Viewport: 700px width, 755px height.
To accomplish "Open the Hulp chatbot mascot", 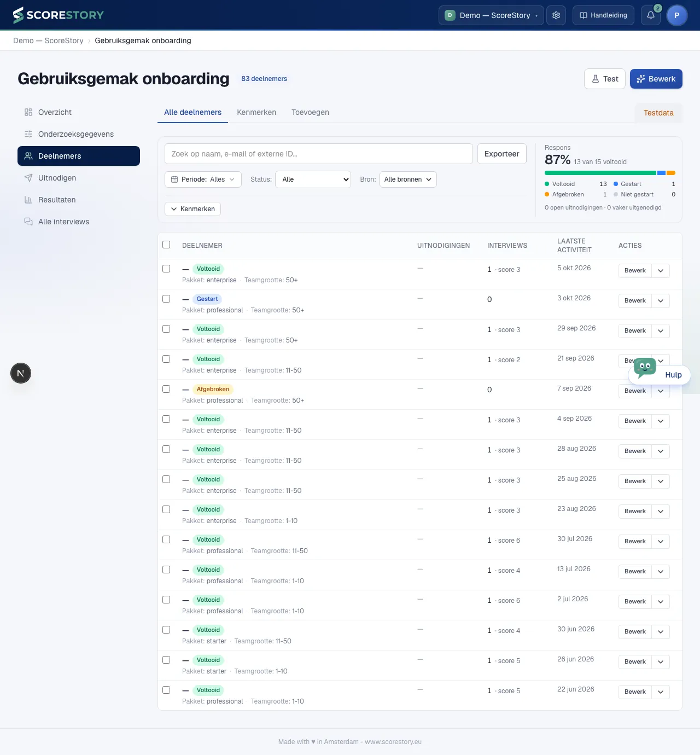I will [645, 368].
